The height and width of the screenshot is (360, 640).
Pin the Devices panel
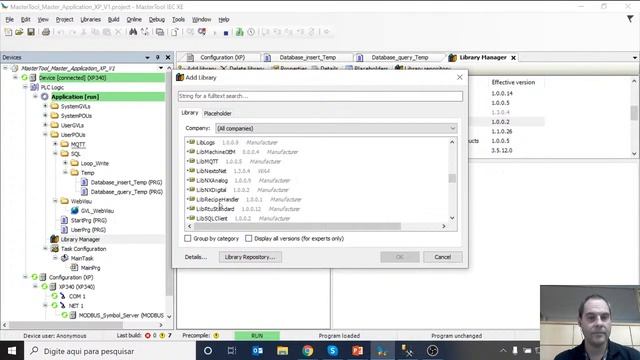[158, 58]
